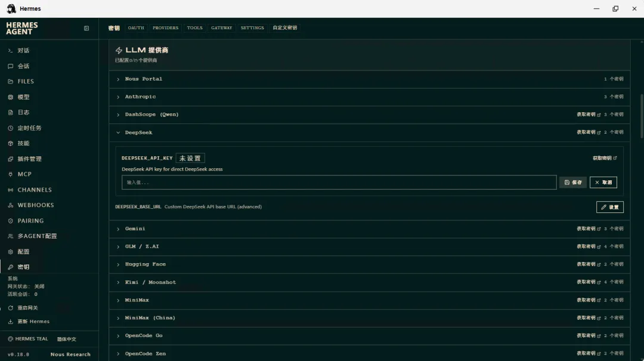Open the MCP sidebar item
Viewport: 644px width, 361px height.
[x=24, y=174]
